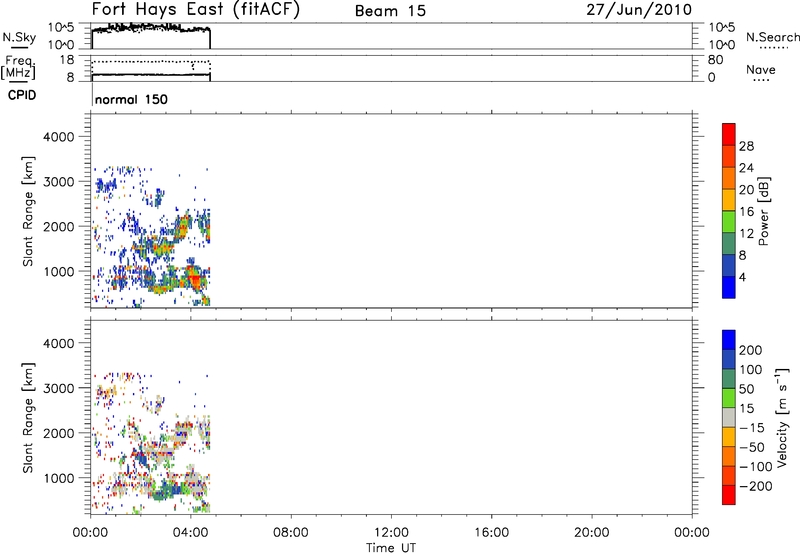Click the dotted Nave trace in the frequency panel
This screenshot has height=554, width=800.
point(151,62)
